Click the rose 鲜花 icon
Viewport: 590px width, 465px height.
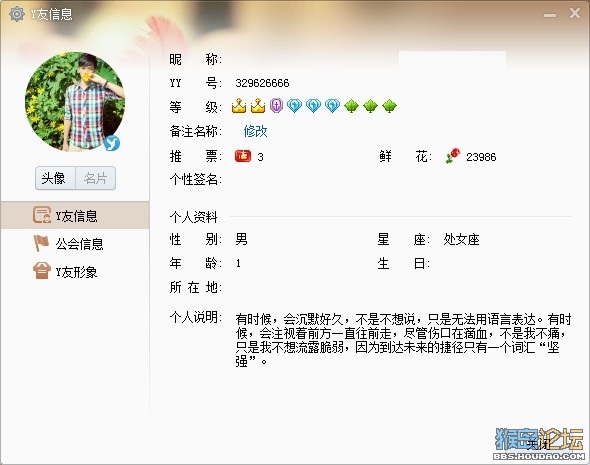pos(453,156)
